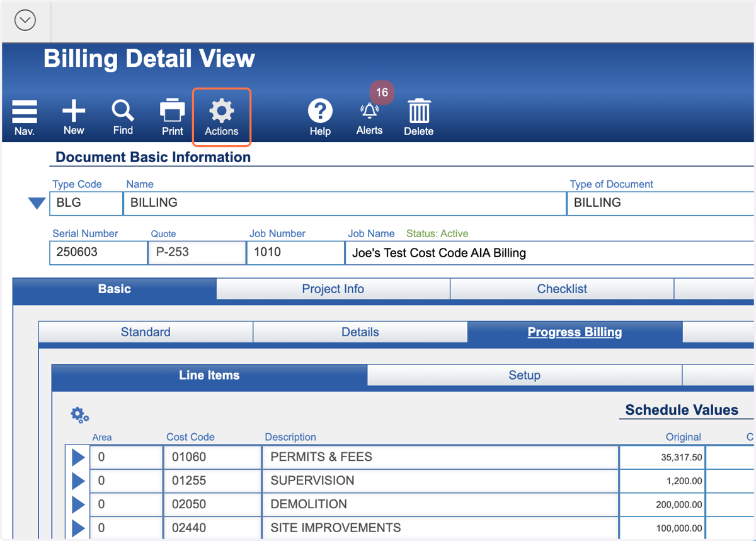Open the Project Info tab
Viewport: 756px width, 541px height.
(x=333, y=289)
